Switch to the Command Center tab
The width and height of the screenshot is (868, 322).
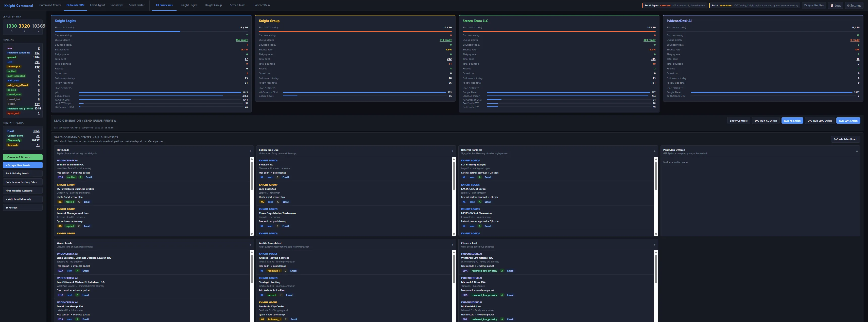(x=50, y=5)
